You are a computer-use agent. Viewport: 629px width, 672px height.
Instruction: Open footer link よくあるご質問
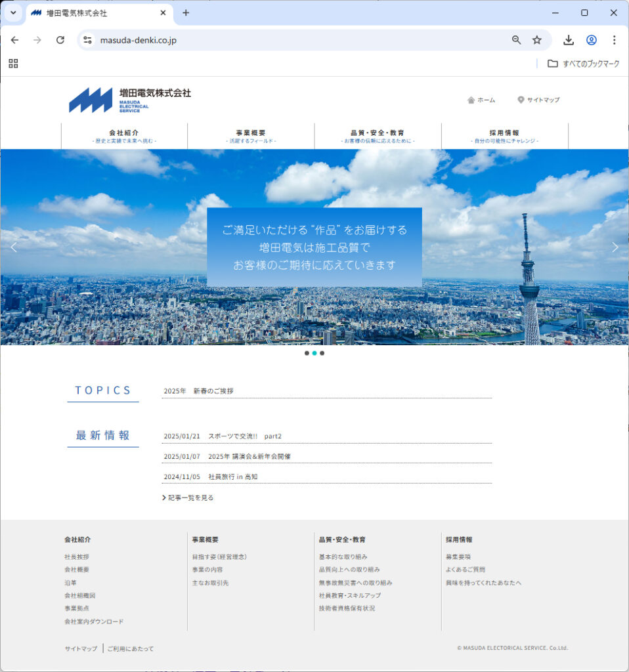(466, 570)
